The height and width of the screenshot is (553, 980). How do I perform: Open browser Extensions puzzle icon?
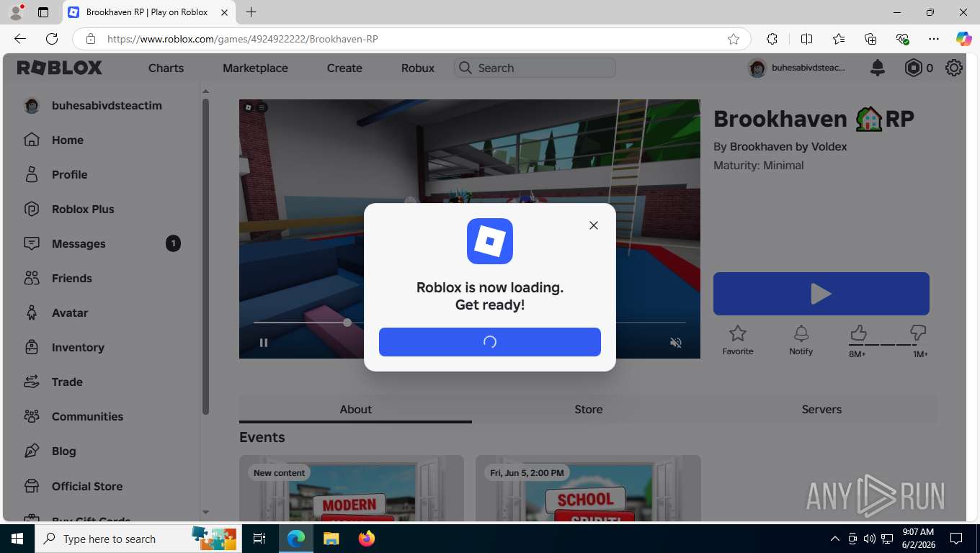point(772,39)
